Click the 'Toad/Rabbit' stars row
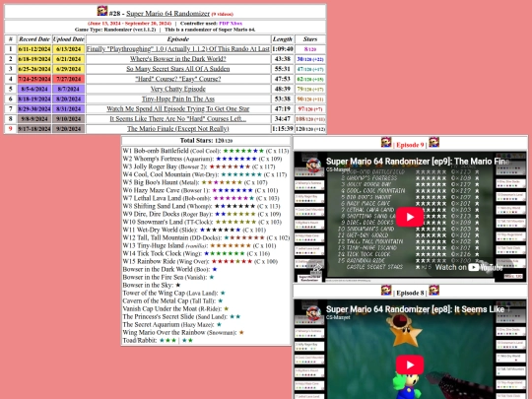Image resolution: width=532 pixels, height=399 pixels. 158,340
